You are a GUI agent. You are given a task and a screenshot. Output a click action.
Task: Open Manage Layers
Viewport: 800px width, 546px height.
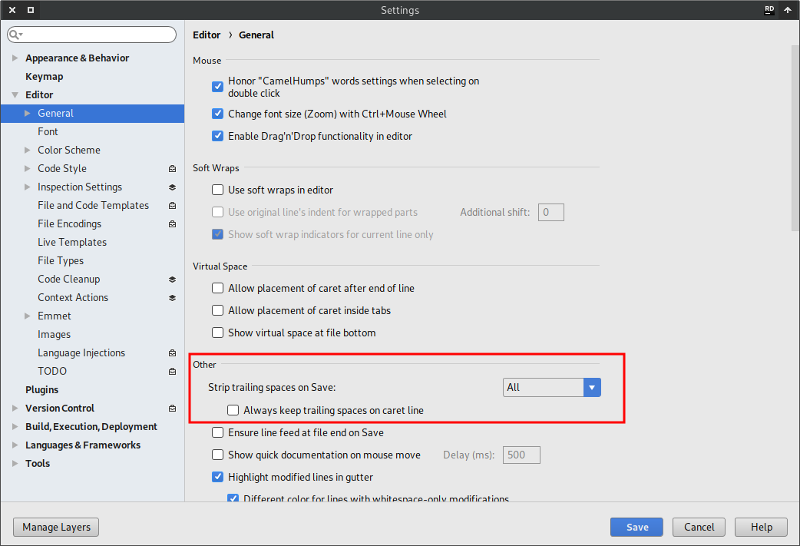[x=56, y=527]
